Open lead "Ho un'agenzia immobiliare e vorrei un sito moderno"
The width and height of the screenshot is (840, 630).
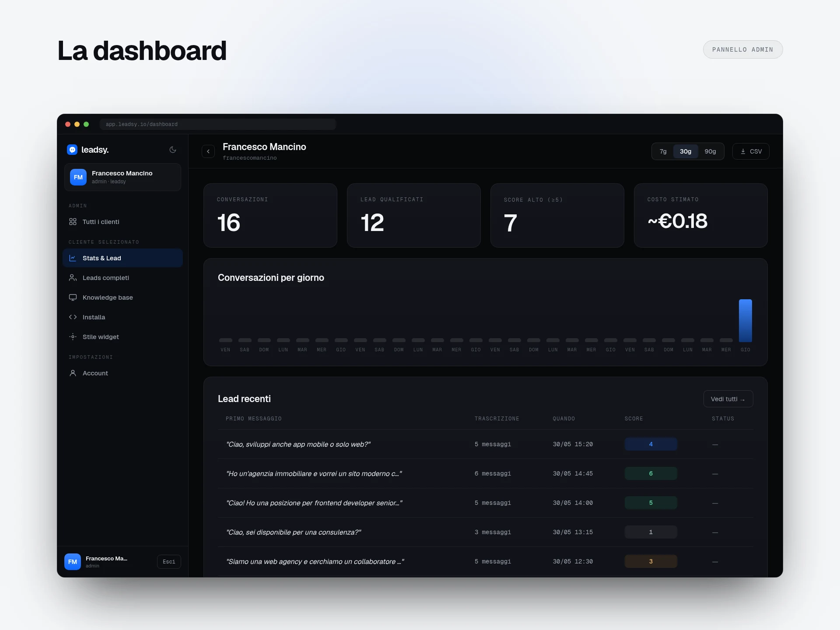tap(485, 473)
